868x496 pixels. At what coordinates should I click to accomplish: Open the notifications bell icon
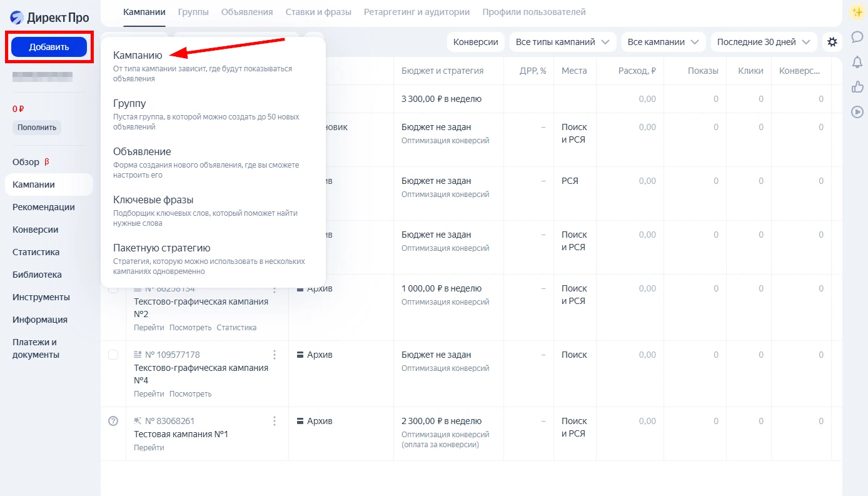[857, 62]
